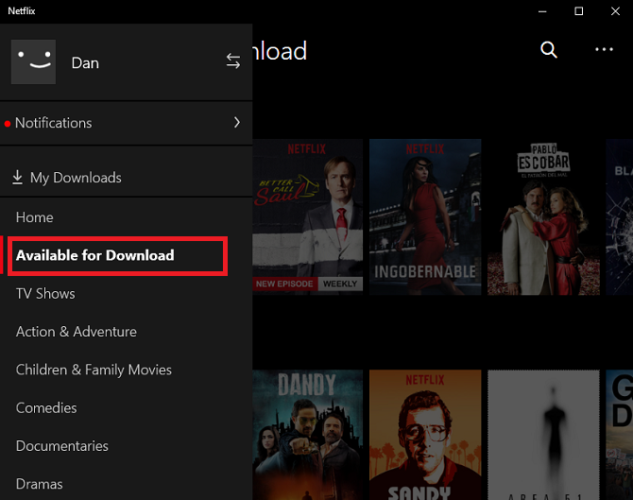This screenshot has height=500, width=633.
Task: Click the Notifications chevron arrow
Action: click(237, 123)
